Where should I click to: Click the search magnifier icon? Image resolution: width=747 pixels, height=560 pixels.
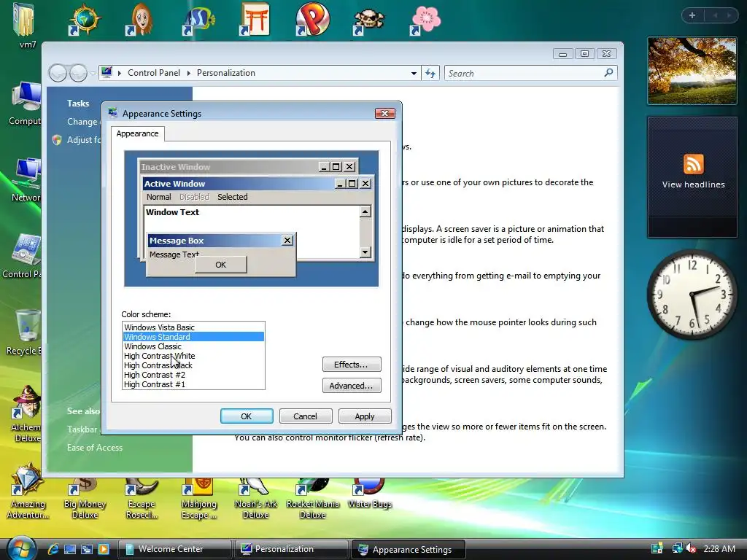point(608,73)
